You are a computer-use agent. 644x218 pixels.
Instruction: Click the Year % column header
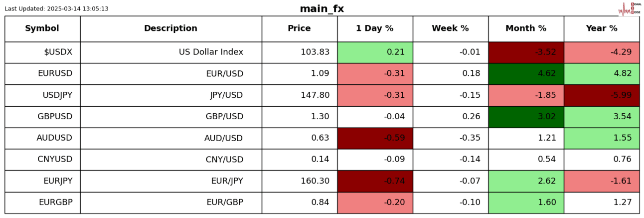tap(601, 28)
